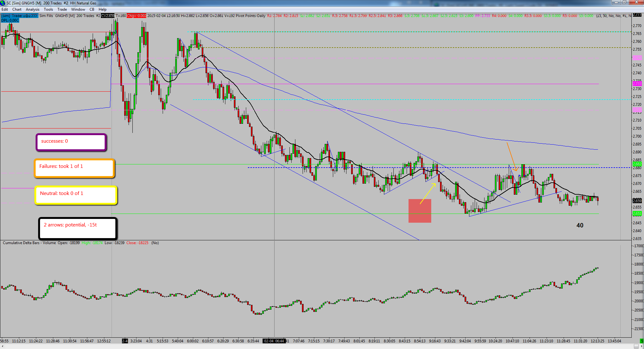The height and width of the screenshot is (349, 644).
Task: Click the highlighted '02-04 06:44' time label
Action: [x=274, y=341]
